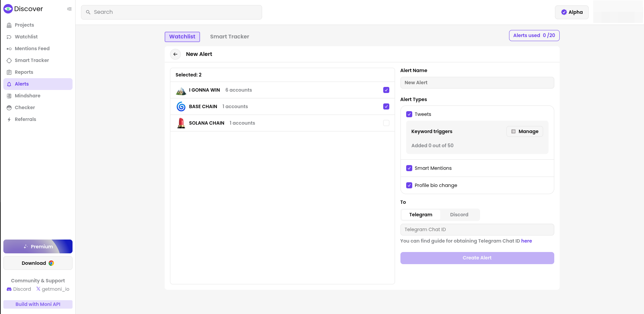The image size is (644, 314).
Task: Uncheck the I GONNA WIN watchlist checkbox
Action: pos(386,90)
